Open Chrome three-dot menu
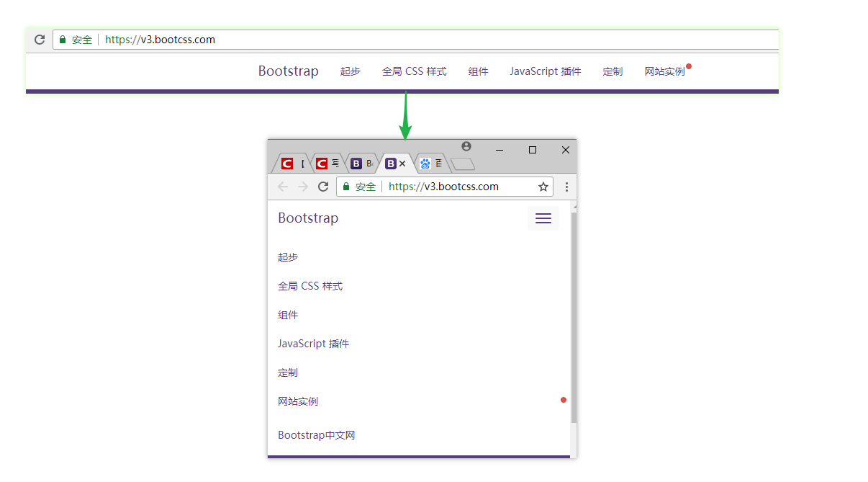The image size is (868, 482). [566, 187]
